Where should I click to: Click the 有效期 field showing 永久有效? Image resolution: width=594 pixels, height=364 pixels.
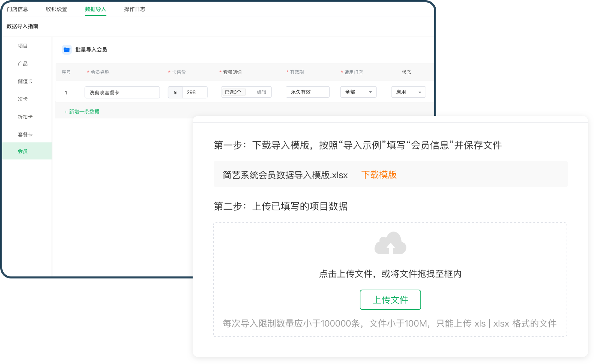(307, 92)
